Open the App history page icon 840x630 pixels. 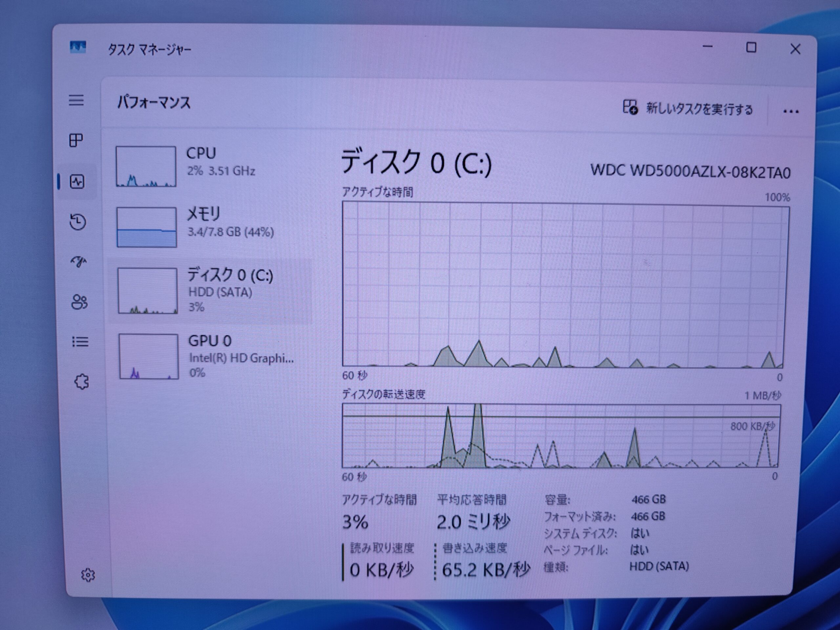[x=78, y=222]
